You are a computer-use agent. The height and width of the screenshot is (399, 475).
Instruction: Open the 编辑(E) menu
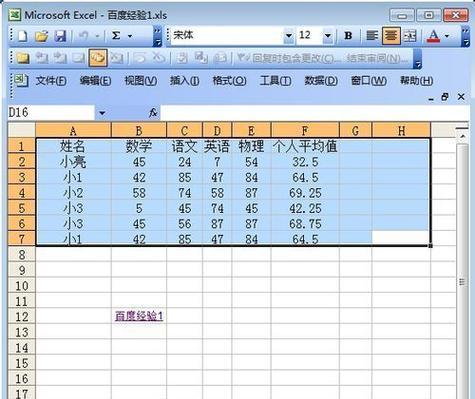tap(95, 81)
